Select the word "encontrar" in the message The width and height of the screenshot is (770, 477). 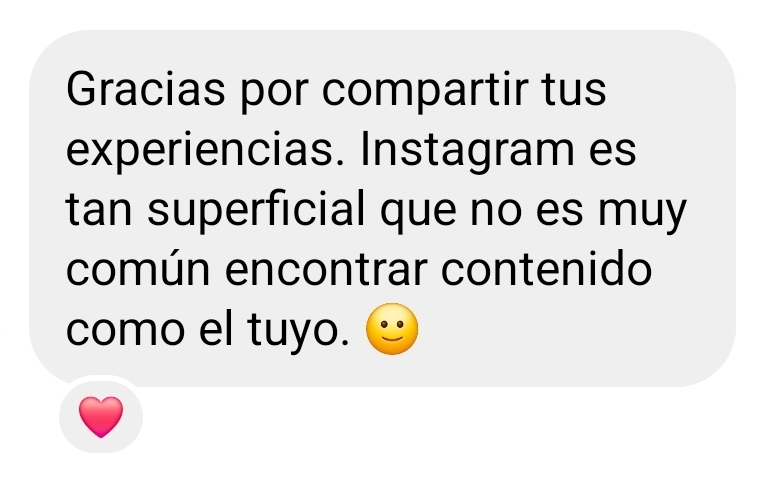[x=326, y=270]
